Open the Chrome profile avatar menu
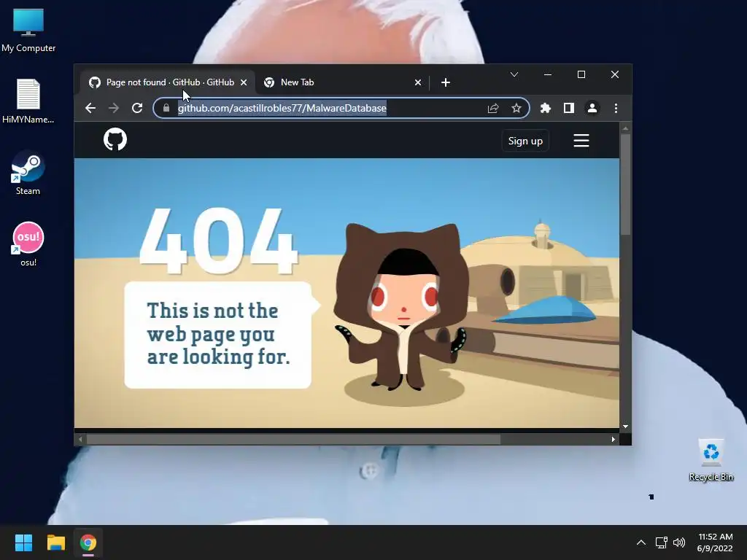The height and width of the screenshot is (560, 747). [x=592, y=108]
